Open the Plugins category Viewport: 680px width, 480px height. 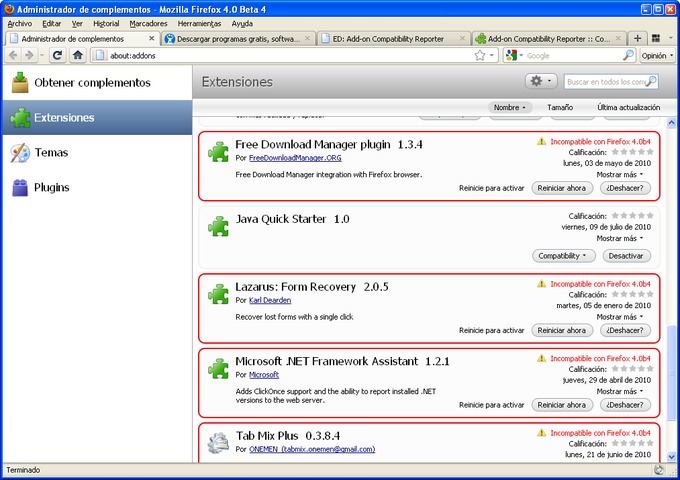click(97, 187)
